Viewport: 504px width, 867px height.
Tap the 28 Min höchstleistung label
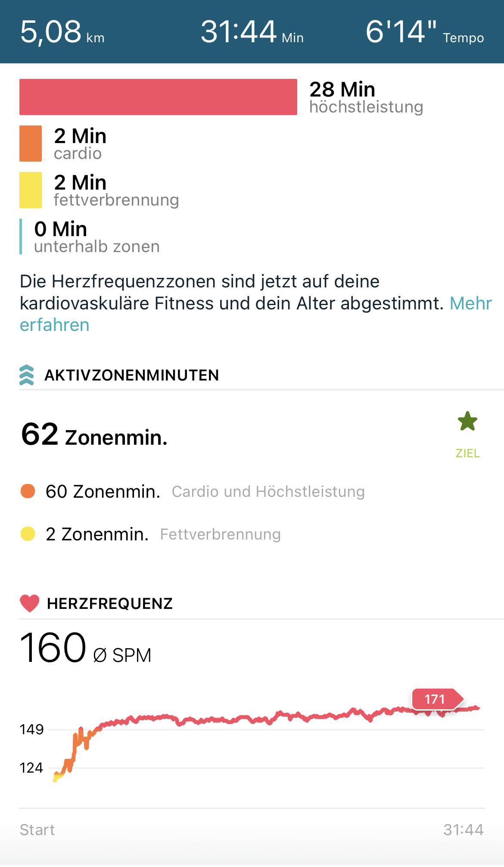[x=366, y=97]
